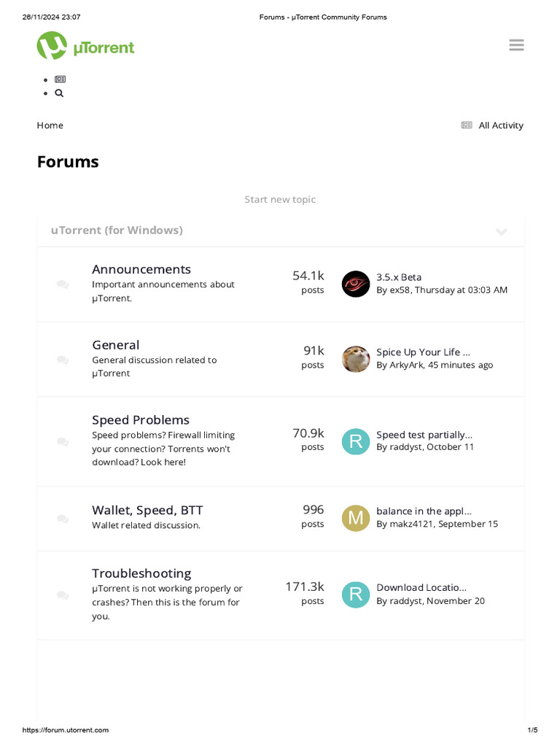Open search via magnifier icon
Screen dimensions: 560x747
pos(59,93)
